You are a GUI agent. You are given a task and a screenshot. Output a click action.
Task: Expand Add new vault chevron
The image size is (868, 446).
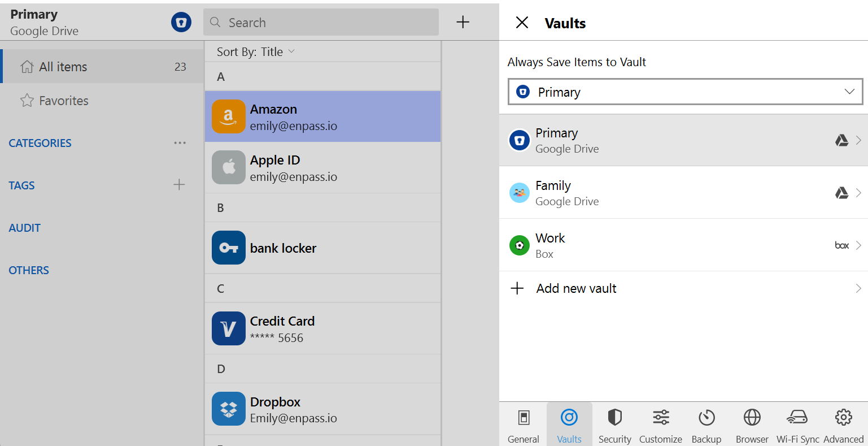858,288
